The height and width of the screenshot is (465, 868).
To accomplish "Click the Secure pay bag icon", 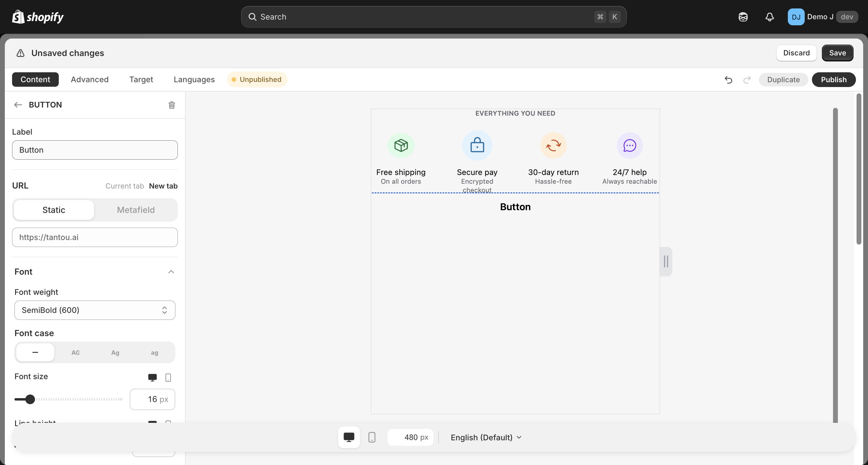I will 477,145.
